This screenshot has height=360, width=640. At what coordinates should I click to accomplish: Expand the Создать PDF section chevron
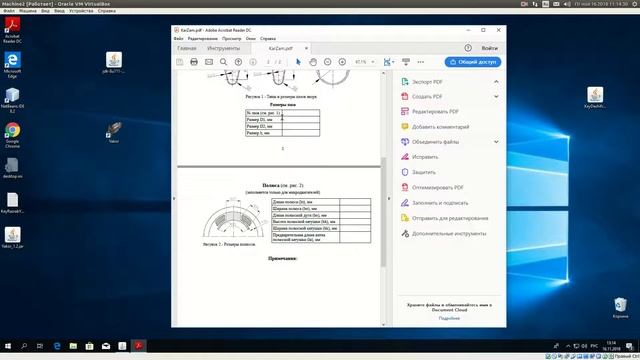[x=496, y=97]
